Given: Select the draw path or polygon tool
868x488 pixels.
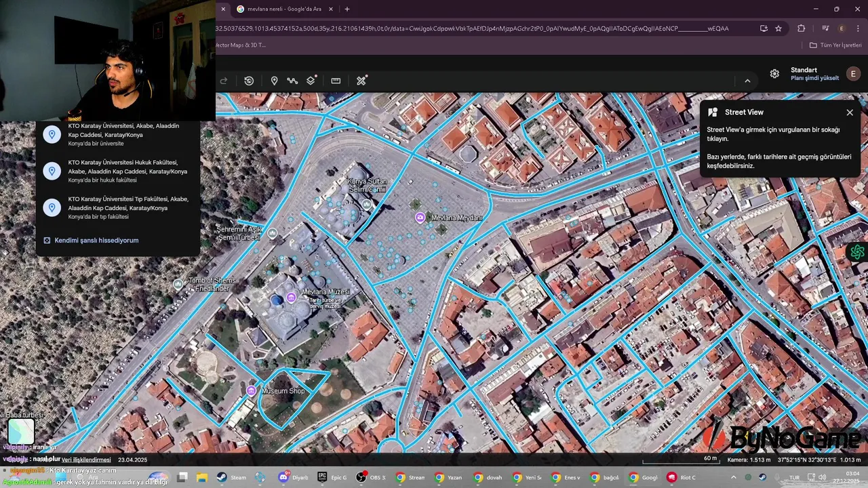Looking at the screenshot, I should coord(292,81).
